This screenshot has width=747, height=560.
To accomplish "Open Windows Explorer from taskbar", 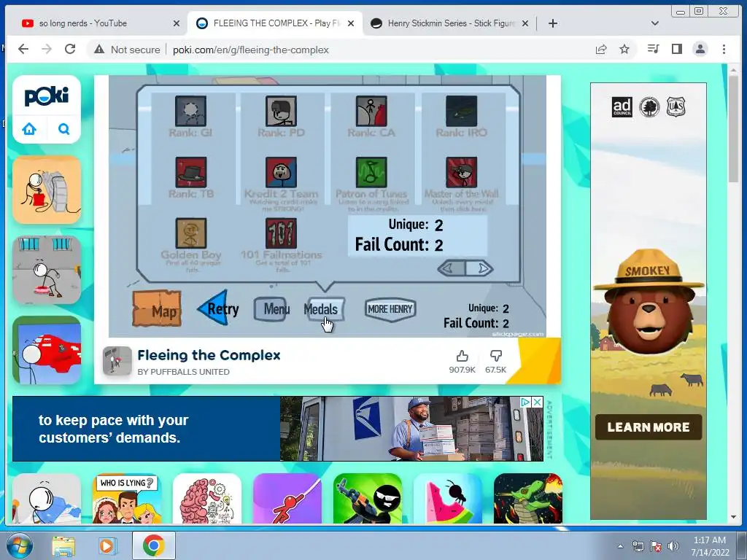I will pos(63,545).
